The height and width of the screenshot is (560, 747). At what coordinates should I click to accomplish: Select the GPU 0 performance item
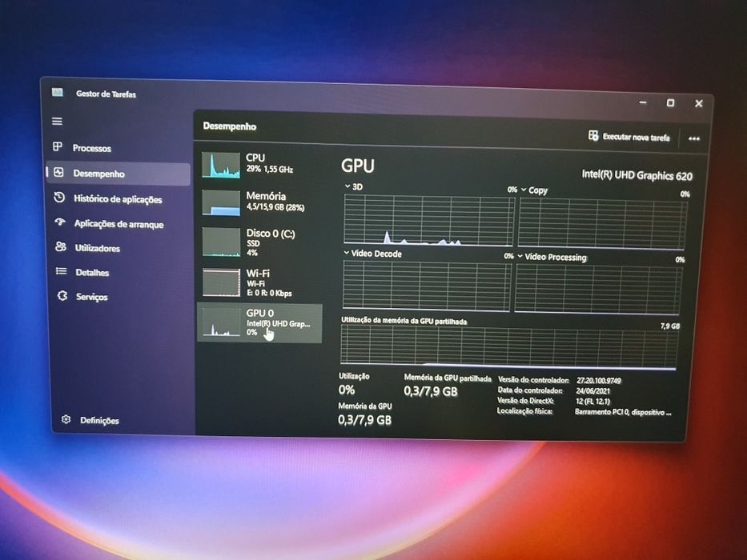point(260,323)
